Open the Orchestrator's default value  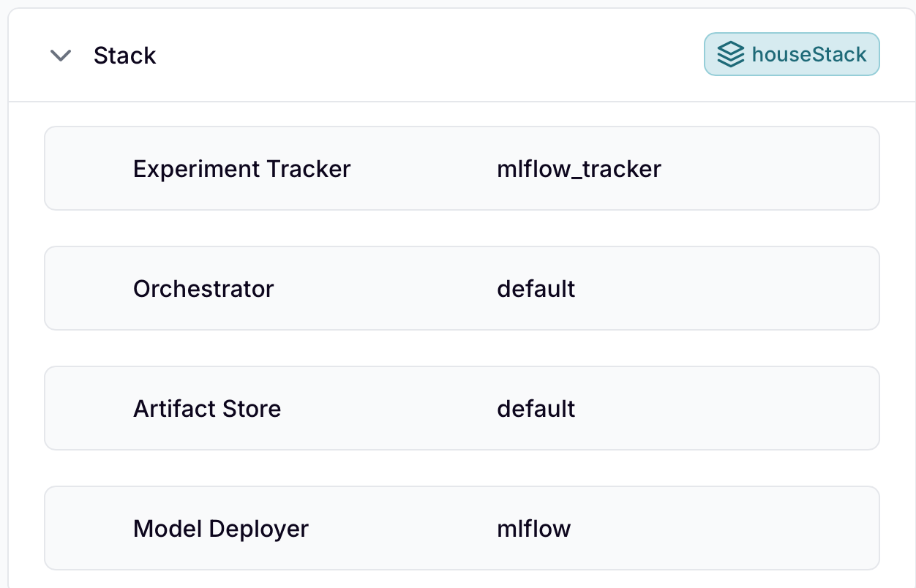[536, 289]
